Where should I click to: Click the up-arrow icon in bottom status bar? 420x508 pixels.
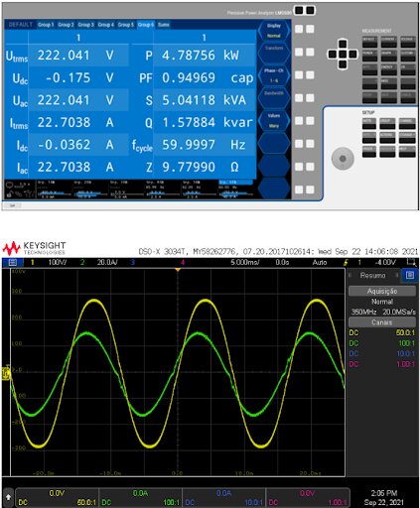pyautogui.click(x=8, y=497)
